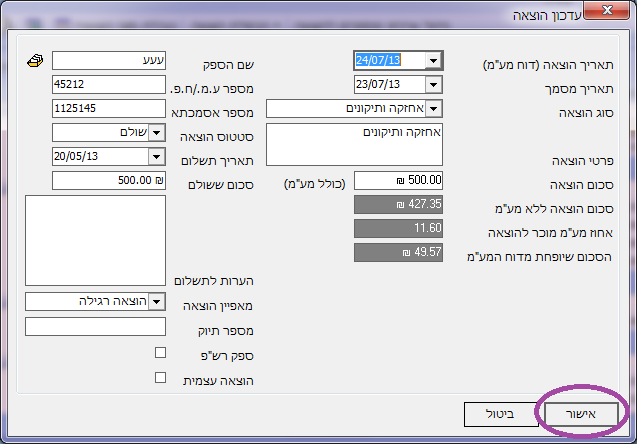Click the empty מספר תיוק field
Screen dimensions: 637x444
95,327
